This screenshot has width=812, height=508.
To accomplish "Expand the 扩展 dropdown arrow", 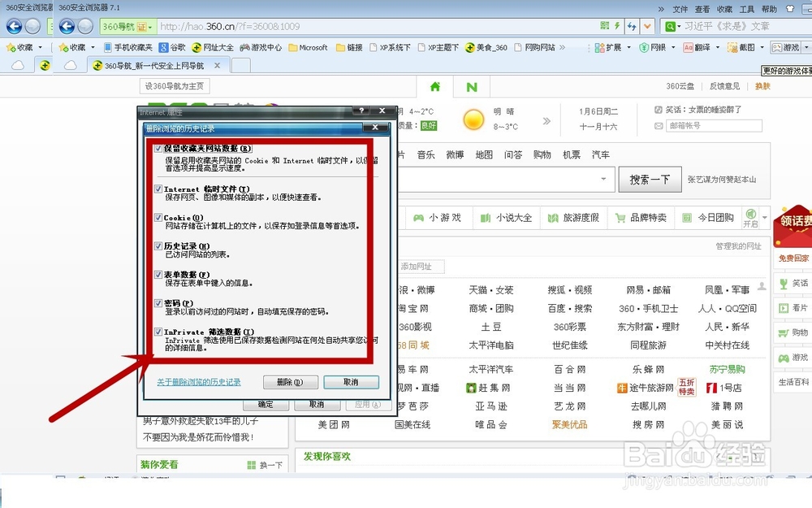I will click(628, 47).
